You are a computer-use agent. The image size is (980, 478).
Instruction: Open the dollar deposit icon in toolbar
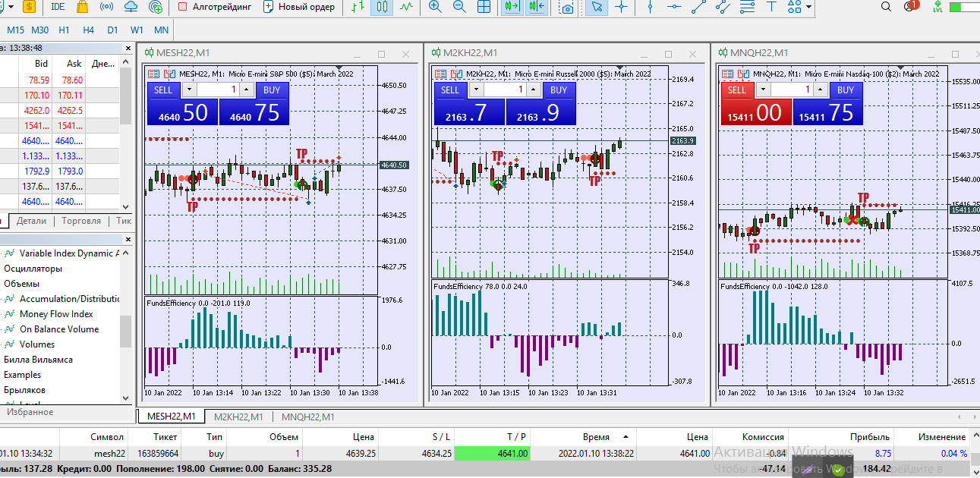(x=29, y=7)
